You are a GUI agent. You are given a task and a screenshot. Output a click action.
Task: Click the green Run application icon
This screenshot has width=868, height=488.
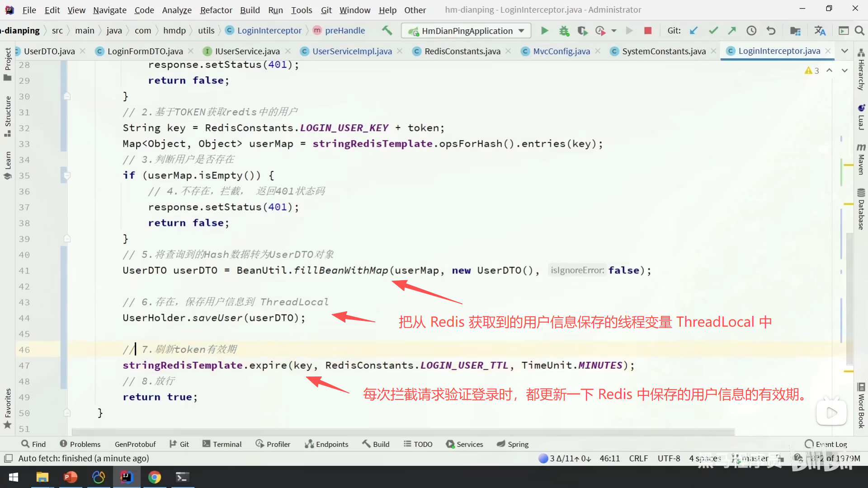click(544, 31)
